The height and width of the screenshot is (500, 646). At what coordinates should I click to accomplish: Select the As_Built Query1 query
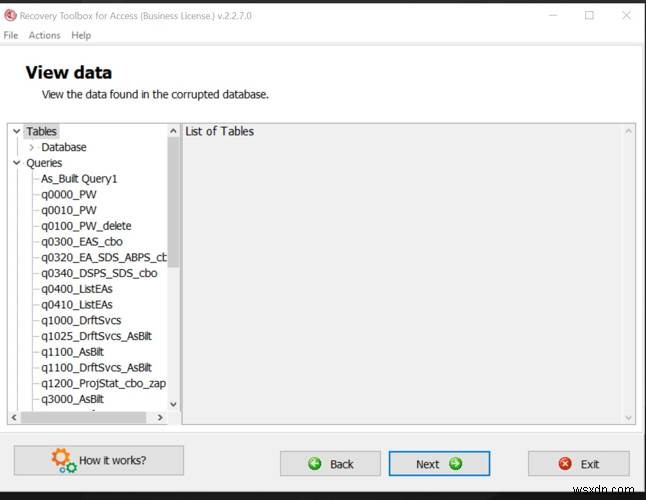click(x=79, y=179)
